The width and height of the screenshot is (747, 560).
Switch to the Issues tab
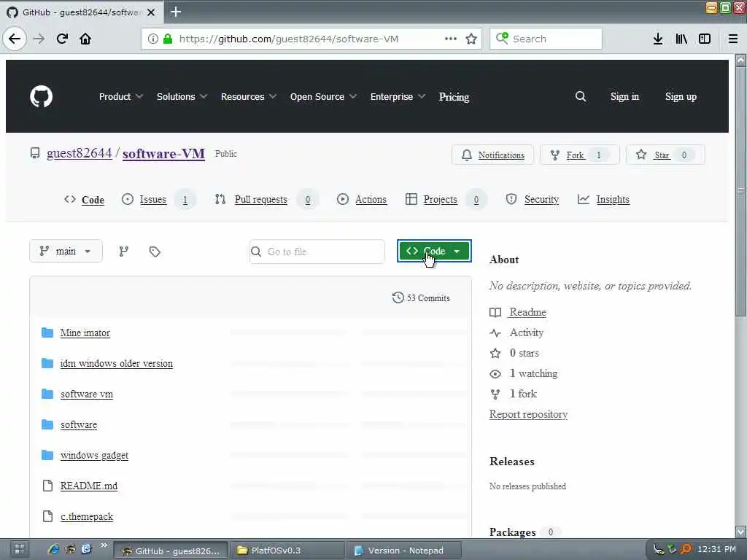[x=158, y=200]
